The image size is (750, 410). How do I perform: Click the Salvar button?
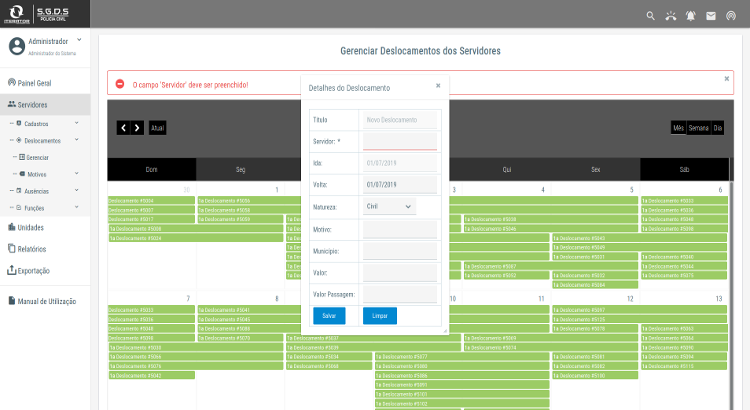(x=329, y=316)
